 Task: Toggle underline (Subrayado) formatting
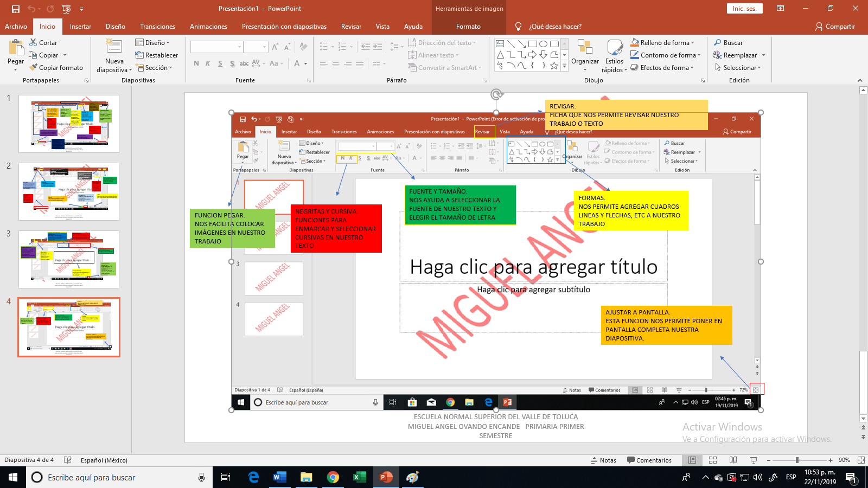[220, 63]
